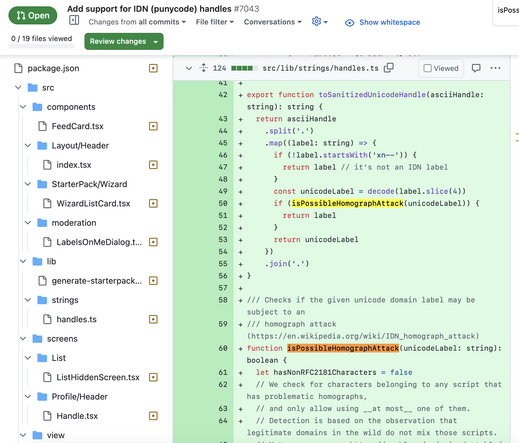Viewport: 519px width, 443px height.
Task: Click the pull request Open status badge
Action: tap(33, 15)
